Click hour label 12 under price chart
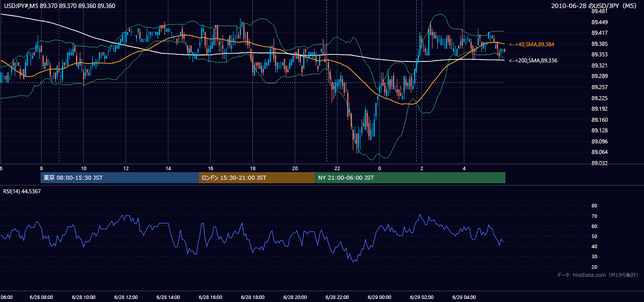The image size is (644, 302). (x=126, y=168)
